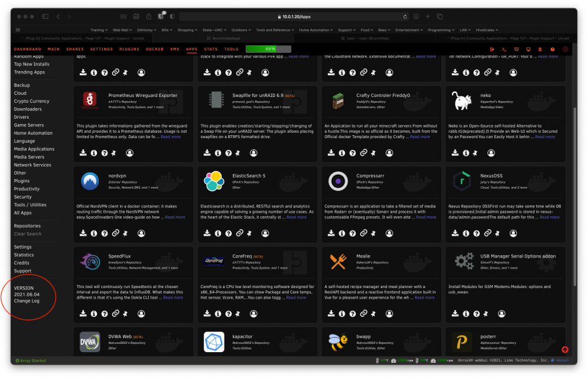The image size is (588, 378).
Task: Open the PLUGINS menu tab
Action: (129, 49)
